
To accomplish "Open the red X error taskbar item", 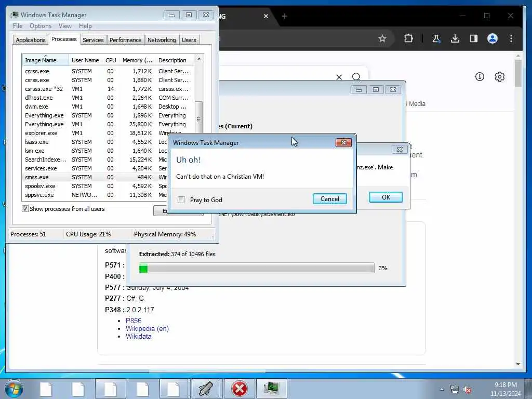I will [x=239, y=389].
